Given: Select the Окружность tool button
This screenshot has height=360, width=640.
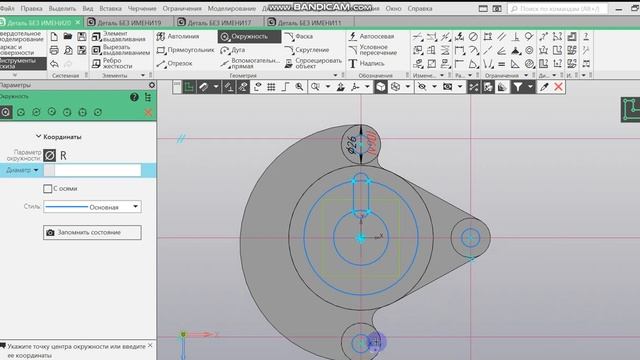Looking at the screenshot, I should click(x=249, y=37).
